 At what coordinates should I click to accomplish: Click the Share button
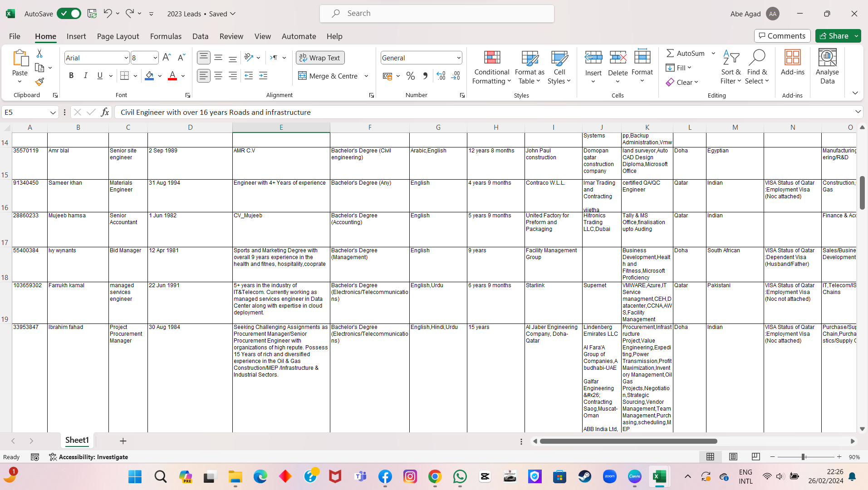click(834, 36)
